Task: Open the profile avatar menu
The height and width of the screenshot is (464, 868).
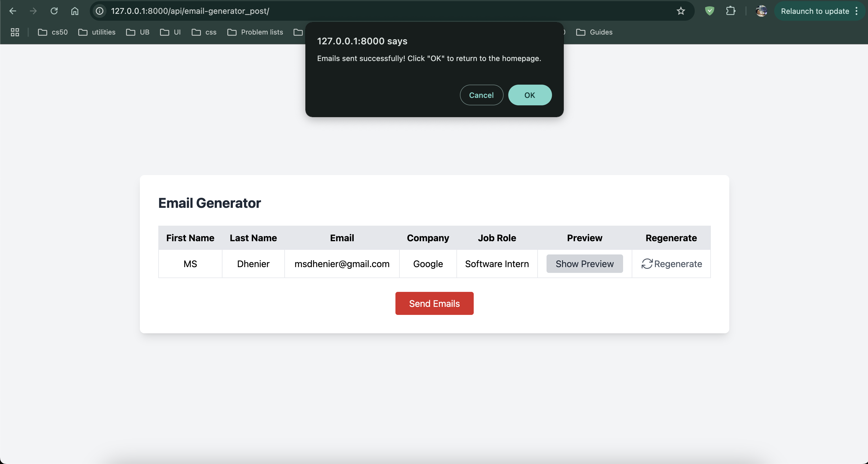Action: click(x=761, y=11)
